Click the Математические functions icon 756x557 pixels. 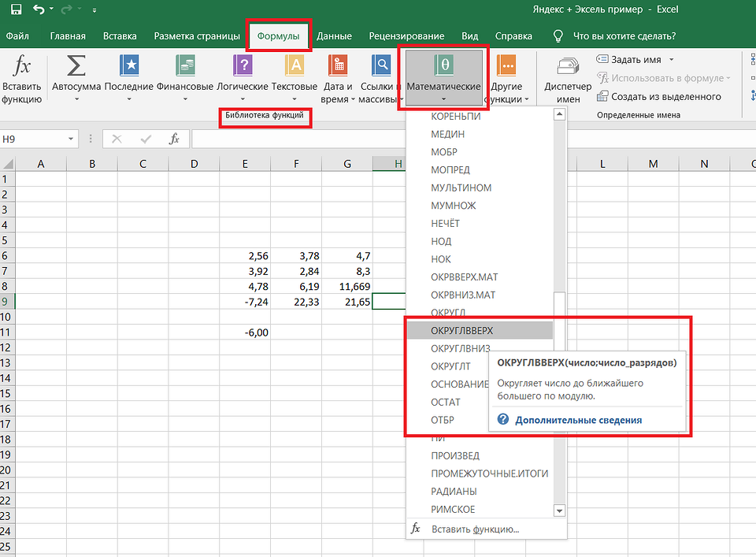coord(444,65)
